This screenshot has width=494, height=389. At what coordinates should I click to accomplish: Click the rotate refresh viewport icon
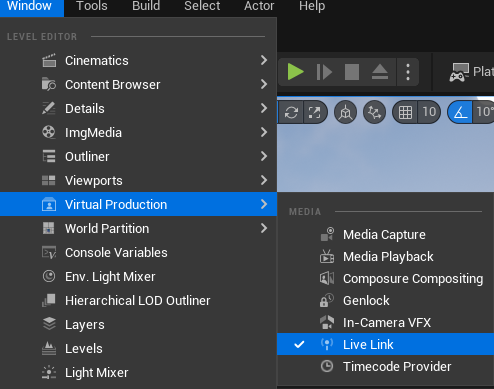[x=291, y=112]
